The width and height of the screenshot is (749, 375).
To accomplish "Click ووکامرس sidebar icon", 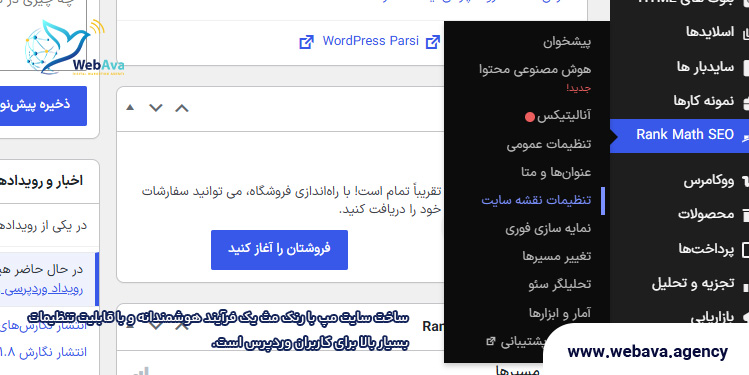I will [x=745, y=181].
